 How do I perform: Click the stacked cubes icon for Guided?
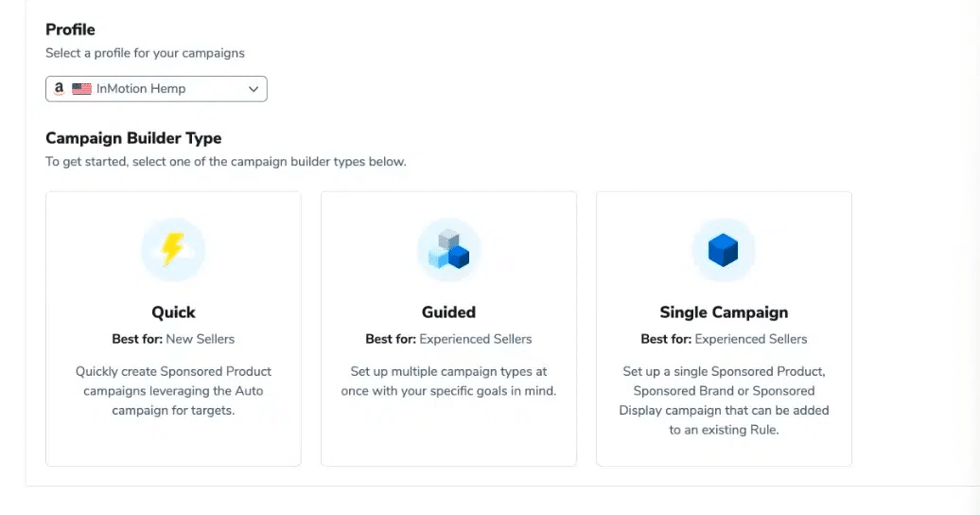tap(448, 250)
